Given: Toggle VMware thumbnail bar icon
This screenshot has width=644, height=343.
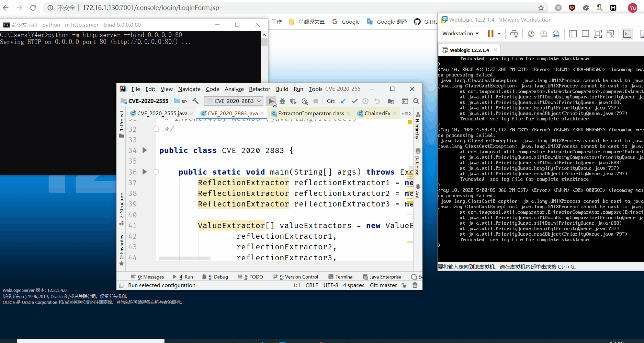Looking at the screenshot, I should pos(585,34).
